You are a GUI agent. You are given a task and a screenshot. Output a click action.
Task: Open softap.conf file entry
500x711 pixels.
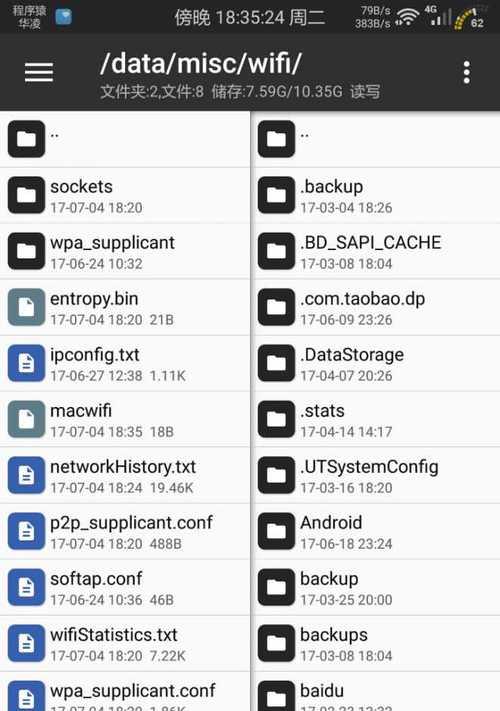point(125,587)
